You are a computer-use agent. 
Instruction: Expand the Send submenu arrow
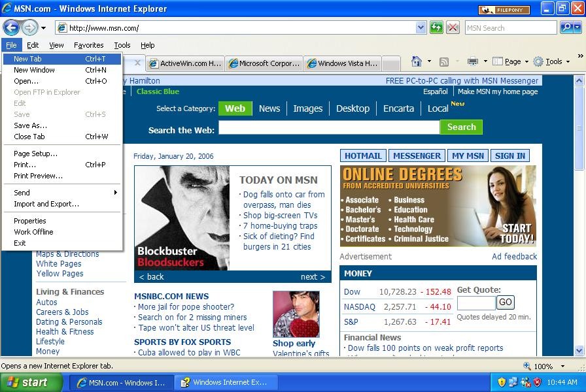tap(116, 193)
